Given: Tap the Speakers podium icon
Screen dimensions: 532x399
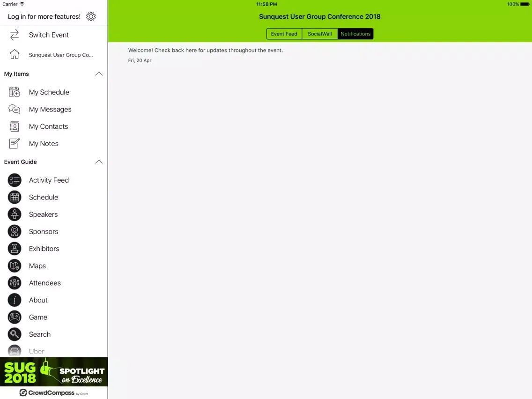Looking at the screenshot, I should tap(15, 214).
